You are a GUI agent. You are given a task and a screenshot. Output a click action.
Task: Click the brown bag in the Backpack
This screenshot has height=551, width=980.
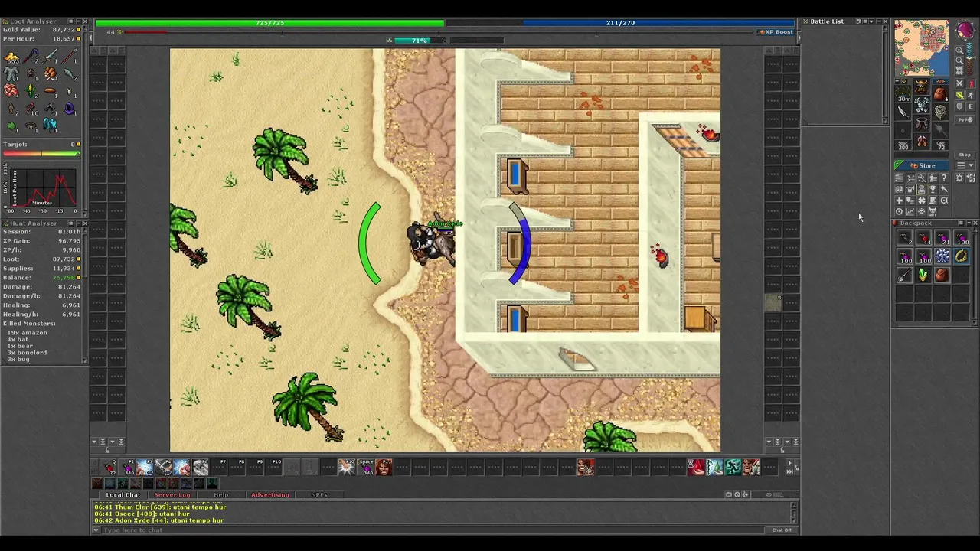pos(942,275)
